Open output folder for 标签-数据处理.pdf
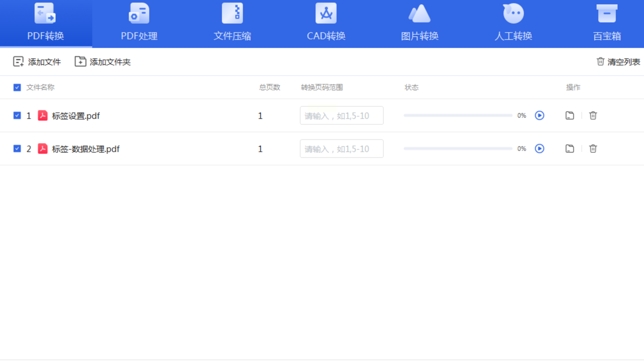 [570, 149]
